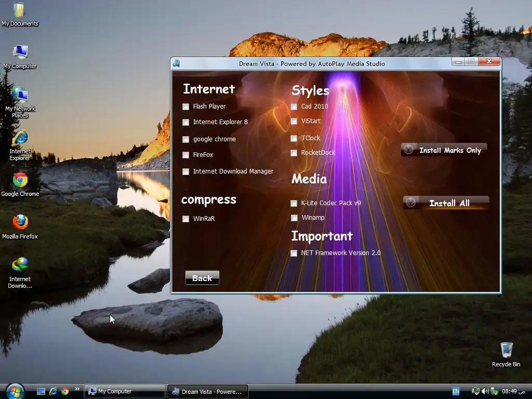The height and width of the screenshot is (399, 532).
Task: Check the TClock checkbox
Action: tap(294, 138)
